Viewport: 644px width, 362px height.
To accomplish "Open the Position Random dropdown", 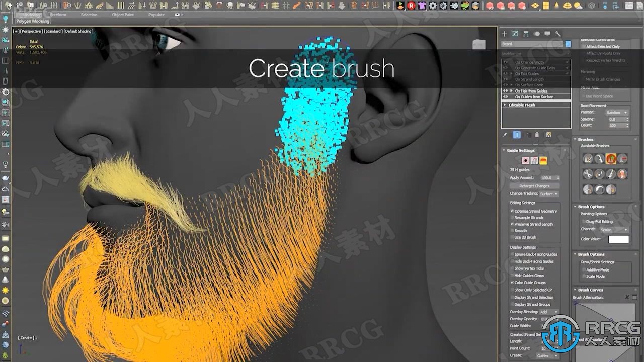I will pos(617,113).
